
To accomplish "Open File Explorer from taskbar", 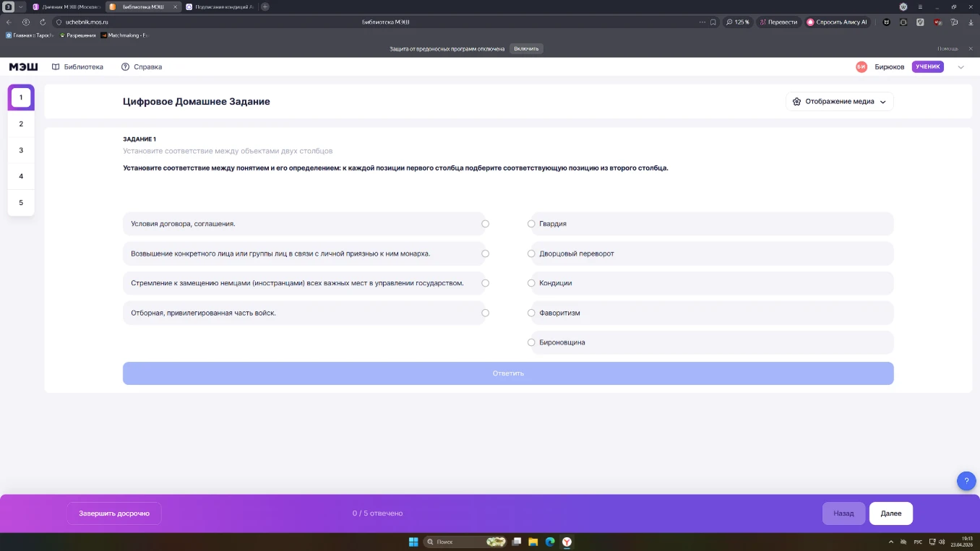I will pos(533,542).
